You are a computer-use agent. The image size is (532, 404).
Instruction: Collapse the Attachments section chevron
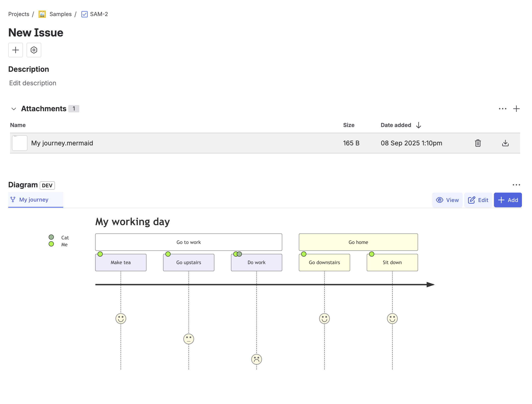[x=14, y=109]
